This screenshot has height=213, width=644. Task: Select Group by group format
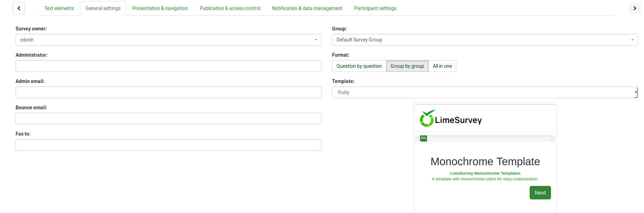point(407,66)
